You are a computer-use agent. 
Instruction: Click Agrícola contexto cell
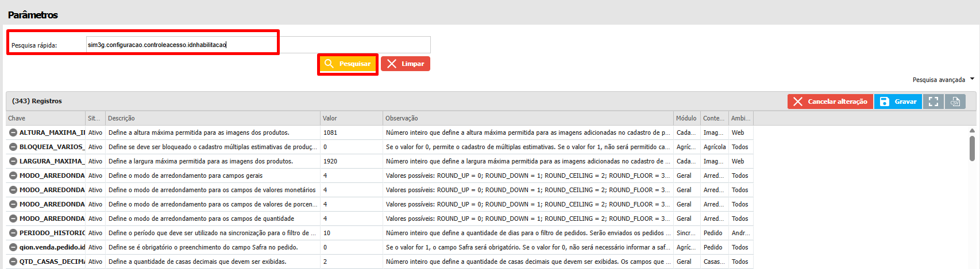pyautogui.click(x=715, y=147)
